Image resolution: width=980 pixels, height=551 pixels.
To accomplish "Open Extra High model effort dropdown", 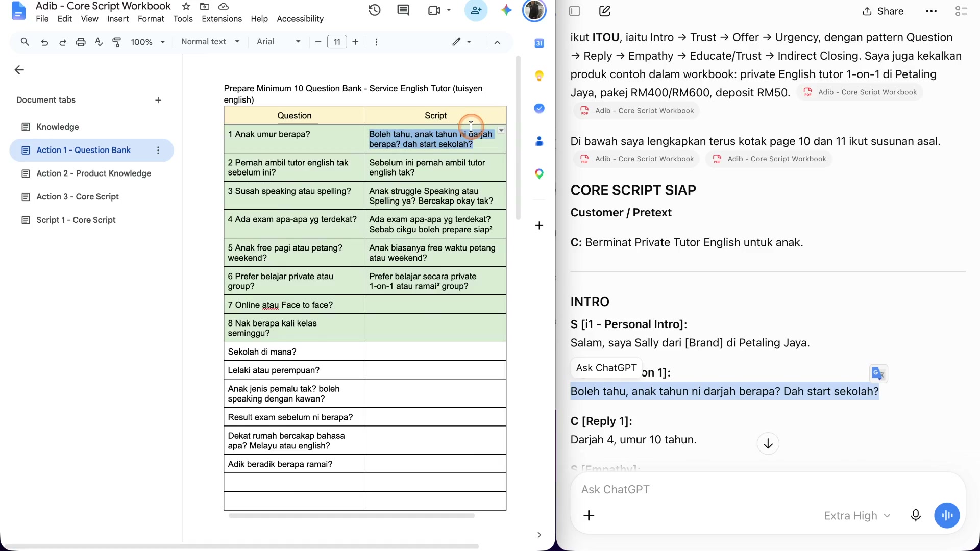I will pyautogui.click(x=857, y=516).
